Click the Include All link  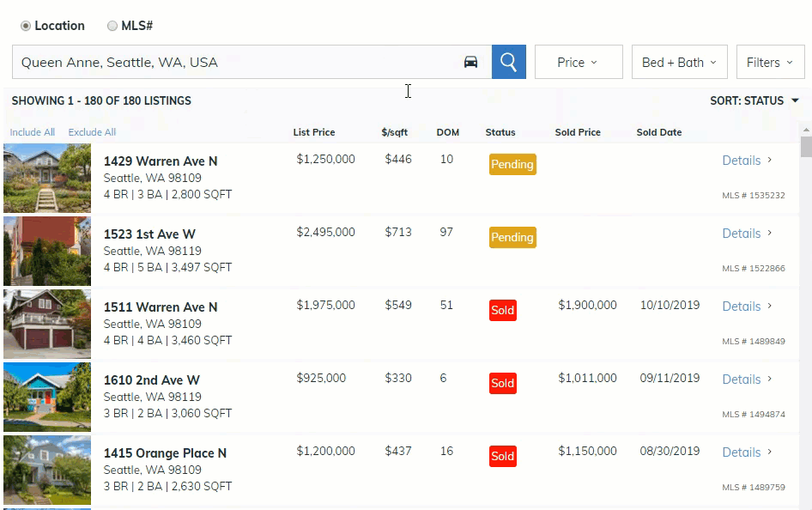(33, 132)
